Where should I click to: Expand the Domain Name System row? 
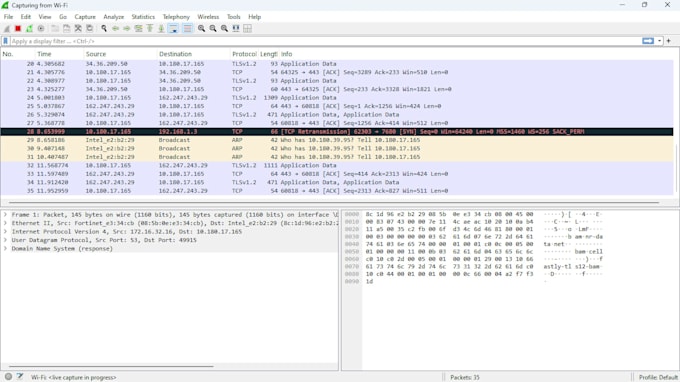[5, 248]
